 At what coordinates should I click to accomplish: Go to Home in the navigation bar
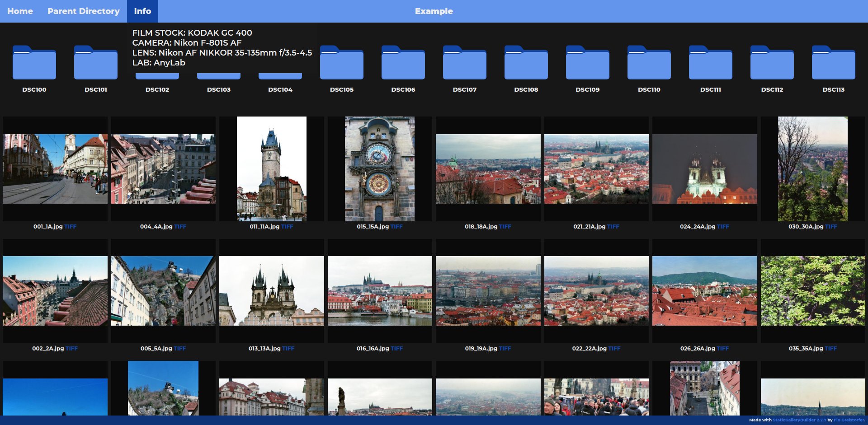point(20,11)
